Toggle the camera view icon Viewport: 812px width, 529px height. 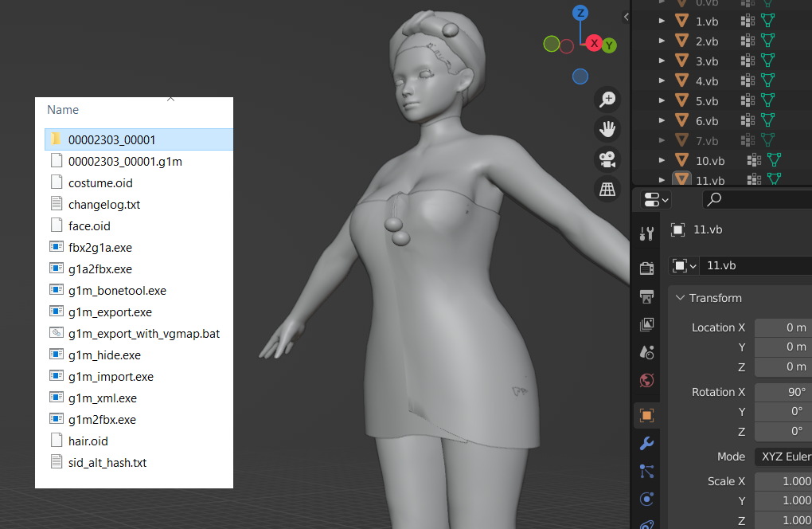(x=607, y=159)
